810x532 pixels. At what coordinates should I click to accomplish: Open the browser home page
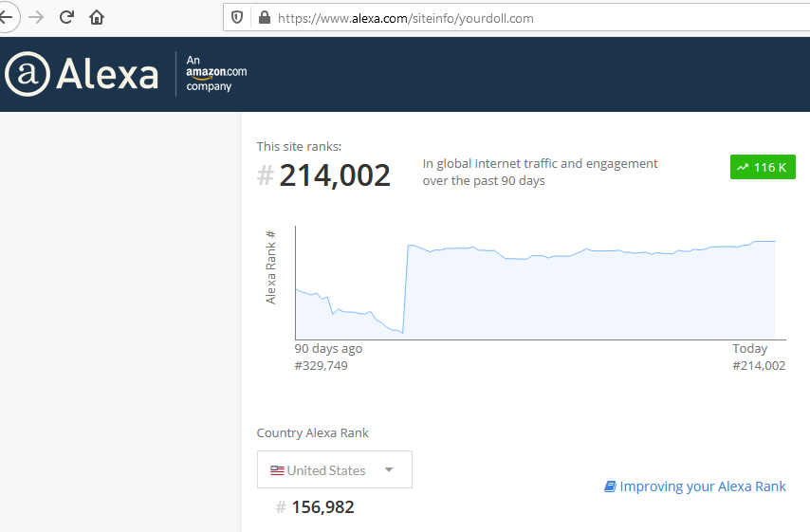[97, 18]
